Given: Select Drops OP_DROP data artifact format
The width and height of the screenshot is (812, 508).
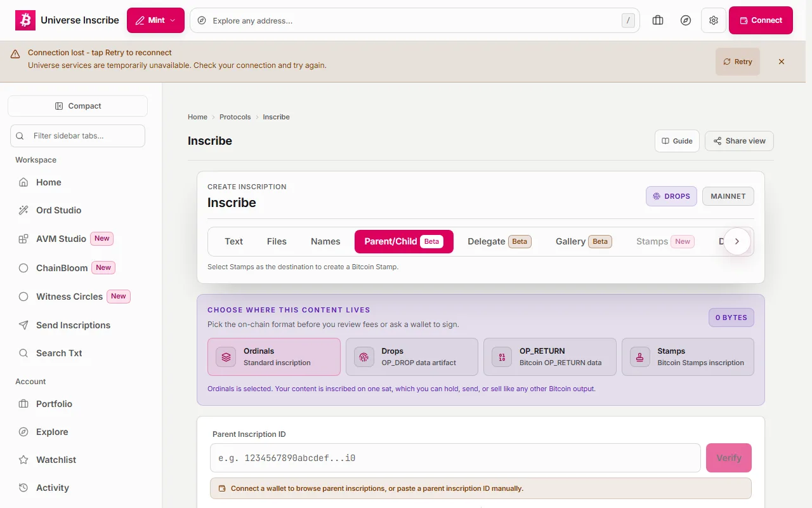Looking at the screenshot, I should [412, 357].
